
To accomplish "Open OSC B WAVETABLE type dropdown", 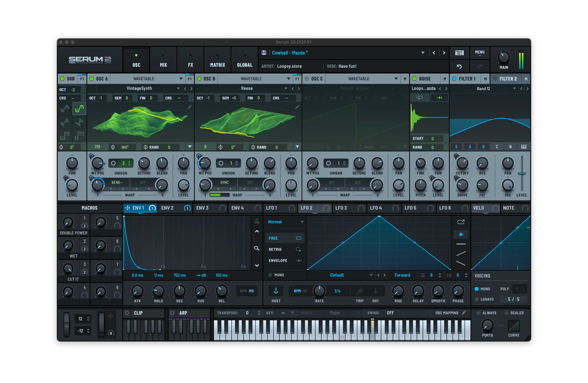I will tap(255, 79).
